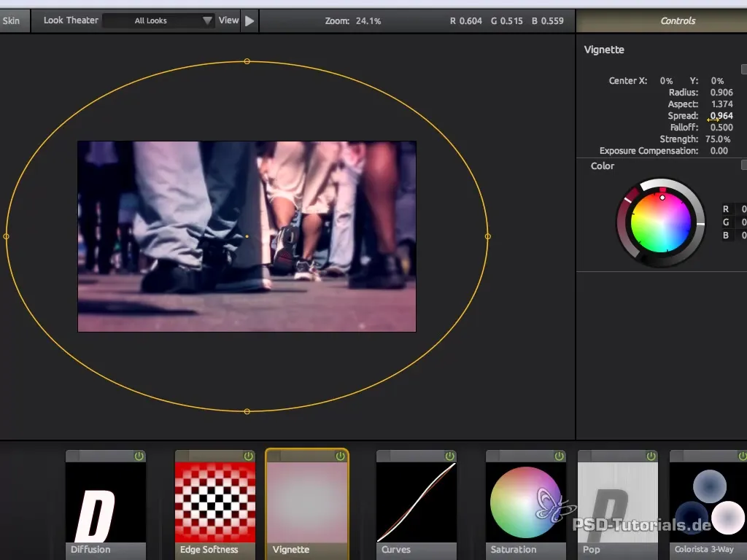747x560 pixels.
Task: Click the center of the color wheel
Action: point(661,222)
